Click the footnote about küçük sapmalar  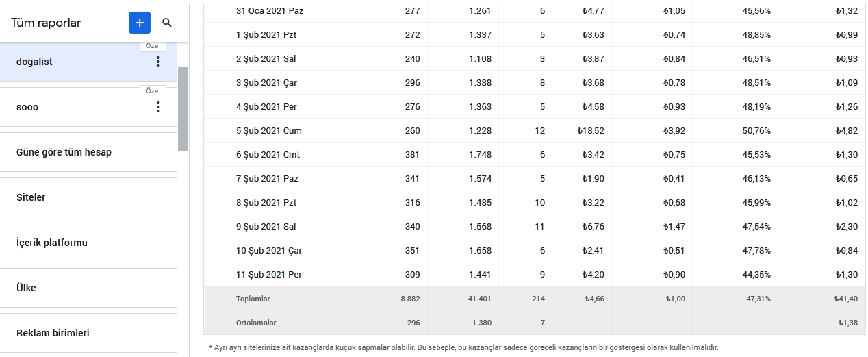(x=463, y=347)
